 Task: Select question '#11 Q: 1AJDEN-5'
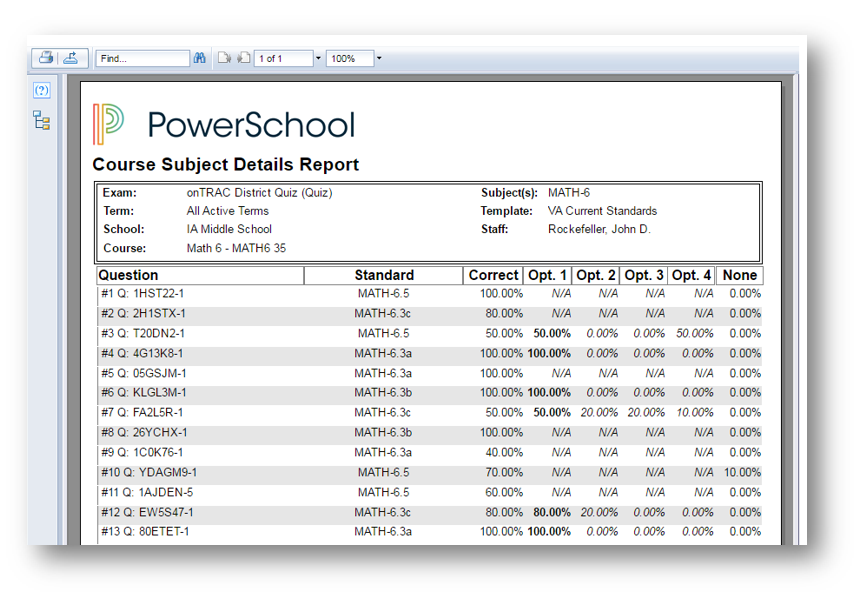(x=147, y=492)
